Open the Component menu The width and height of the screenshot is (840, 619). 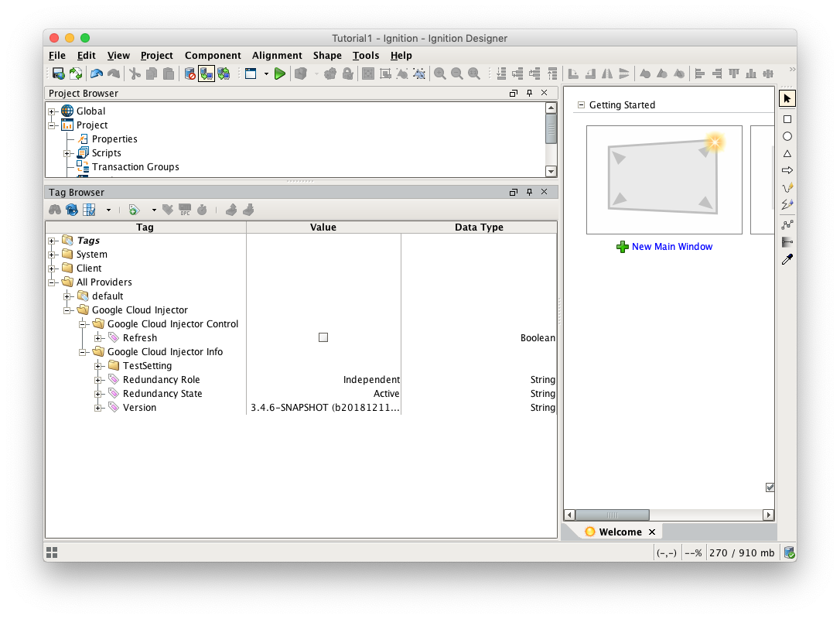213,56
